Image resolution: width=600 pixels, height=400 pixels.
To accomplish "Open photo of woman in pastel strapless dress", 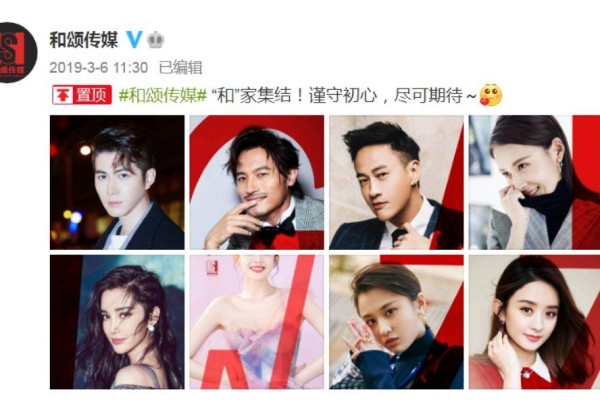I will (257, 322).
